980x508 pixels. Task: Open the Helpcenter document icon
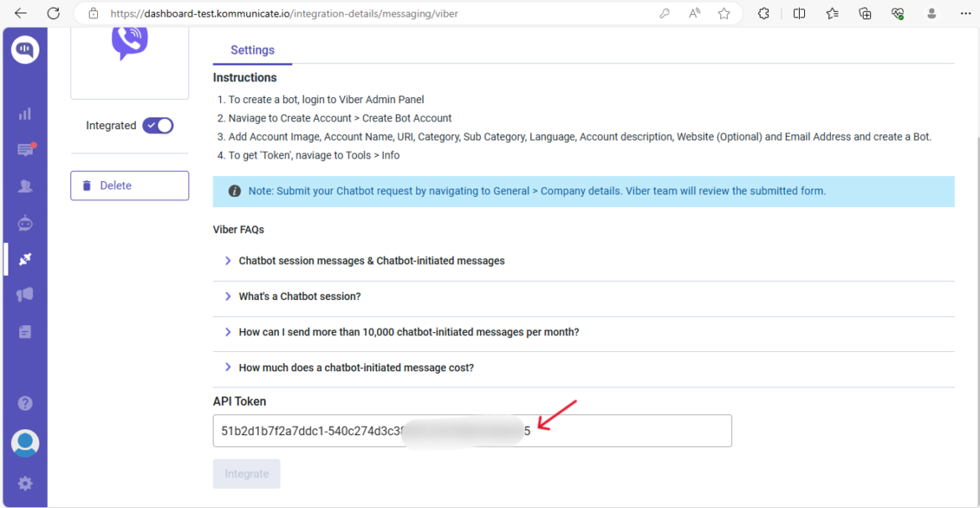[x=24, y=331]
